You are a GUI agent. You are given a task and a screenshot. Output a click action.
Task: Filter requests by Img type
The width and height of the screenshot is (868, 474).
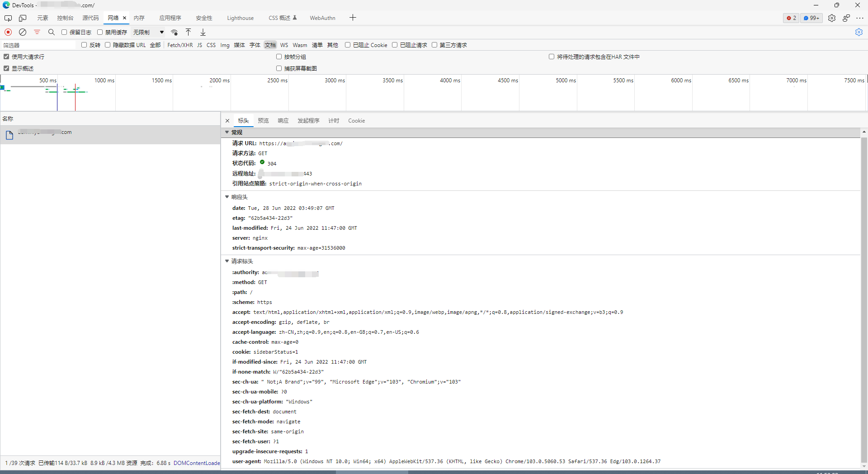225,45
